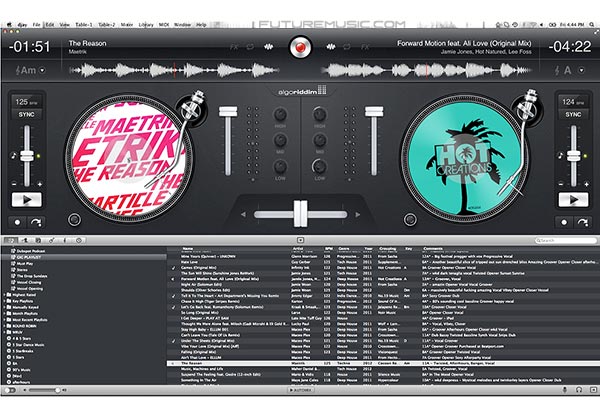This screenshot has width=600, height=400.
Task: Click the library preview volume slider
Action: [x=43, y=390]
